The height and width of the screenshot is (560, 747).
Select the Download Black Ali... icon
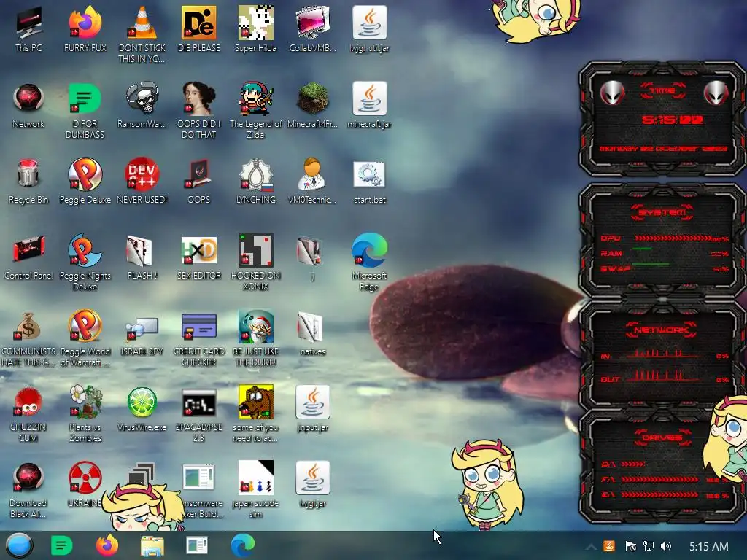28,491
